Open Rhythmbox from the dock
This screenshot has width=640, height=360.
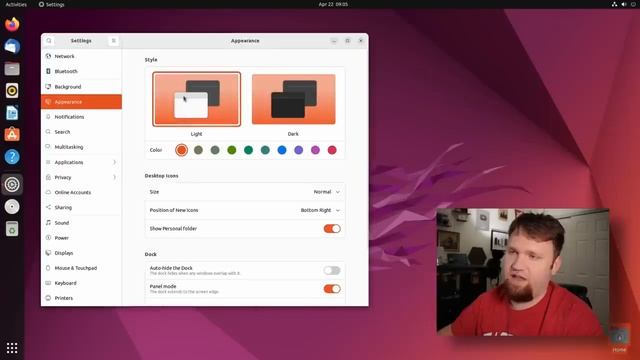[12, 91]
